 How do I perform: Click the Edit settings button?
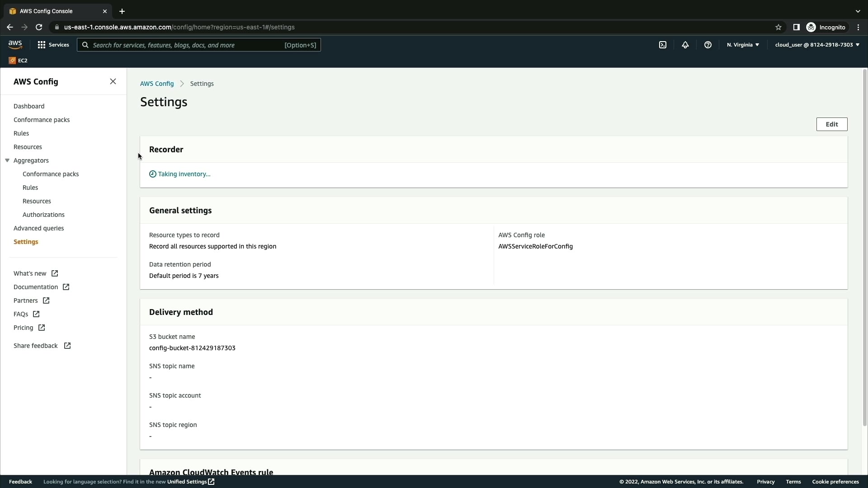coord(831,124)
